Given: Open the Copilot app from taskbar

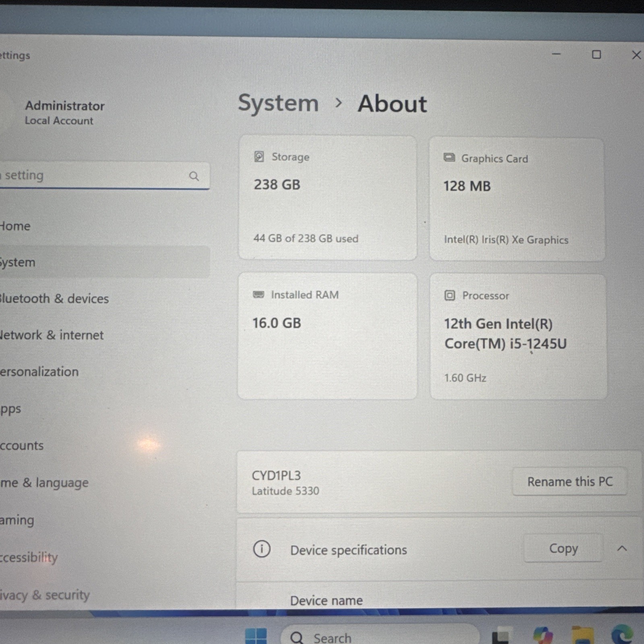Looking at the screenshot, I should coord(543,635).
